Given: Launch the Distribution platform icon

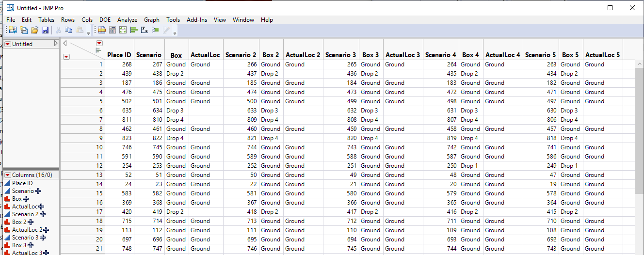Looking at the screenshot, I should 133,30.
